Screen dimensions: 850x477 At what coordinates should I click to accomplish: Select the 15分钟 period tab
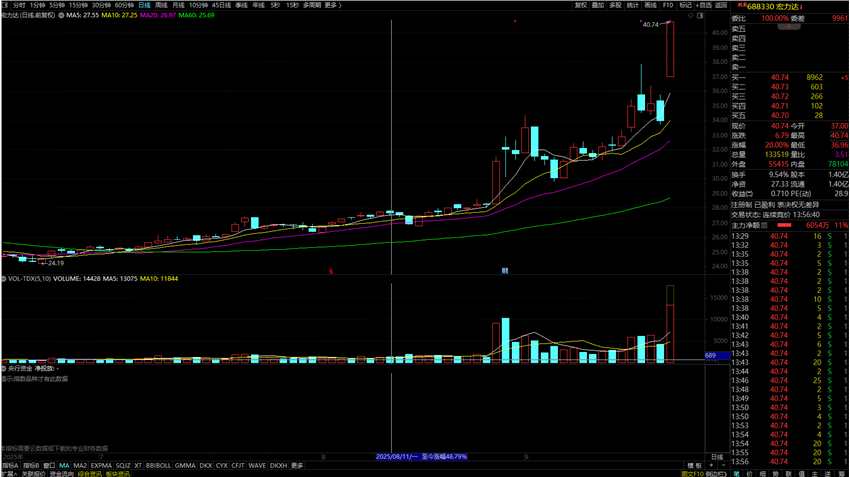[x=78, y=5]
